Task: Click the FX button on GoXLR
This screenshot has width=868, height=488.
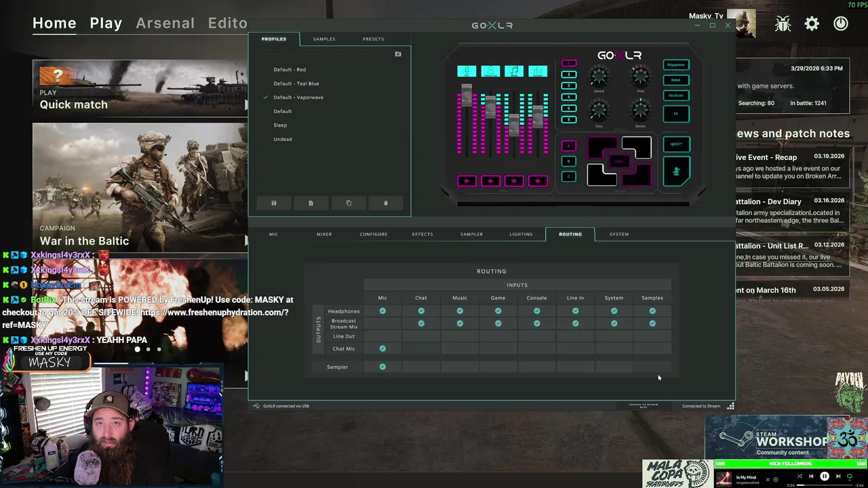Action: (676, 114)
